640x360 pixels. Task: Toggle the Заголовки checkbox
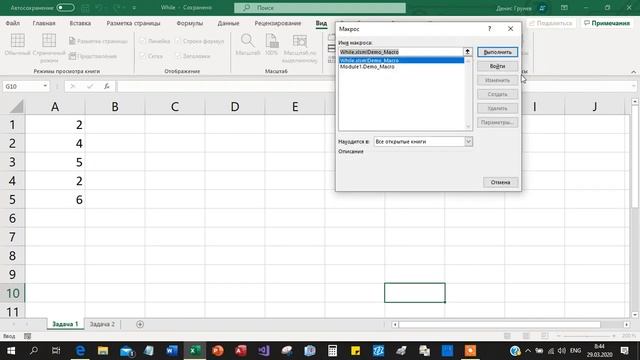coord(178,56)
